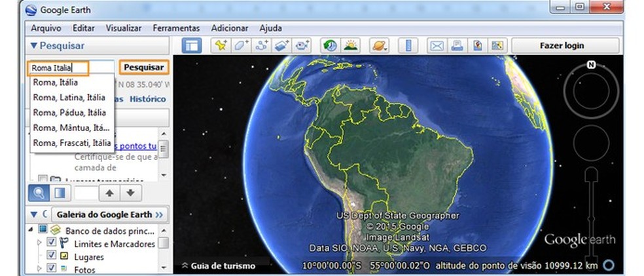Uncheck the Lugares layer checkbox
Image resolution: width=644 pixels, height=276 pixels.
(x=51, y=255)
